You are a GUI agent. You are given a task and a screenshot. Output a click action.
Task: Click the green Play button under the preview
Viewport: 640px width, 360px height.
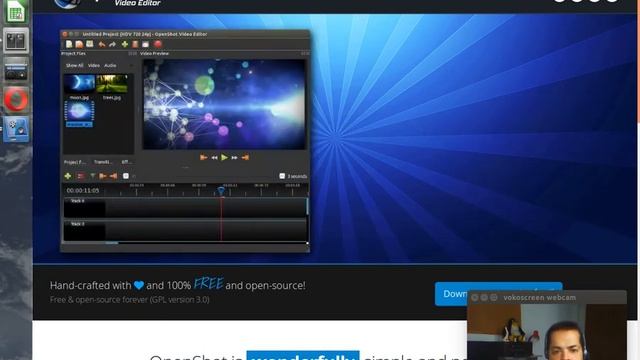pos(224,157)
